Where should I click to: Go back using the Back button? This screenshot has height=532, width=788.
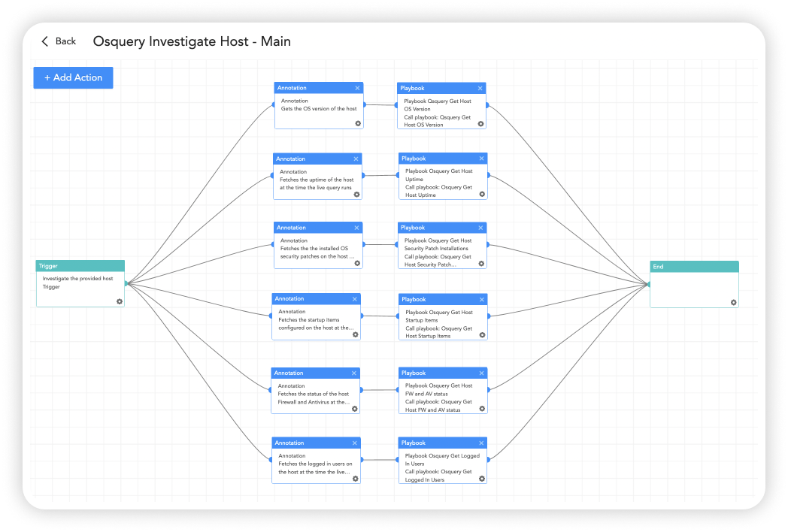click(59, 41)
